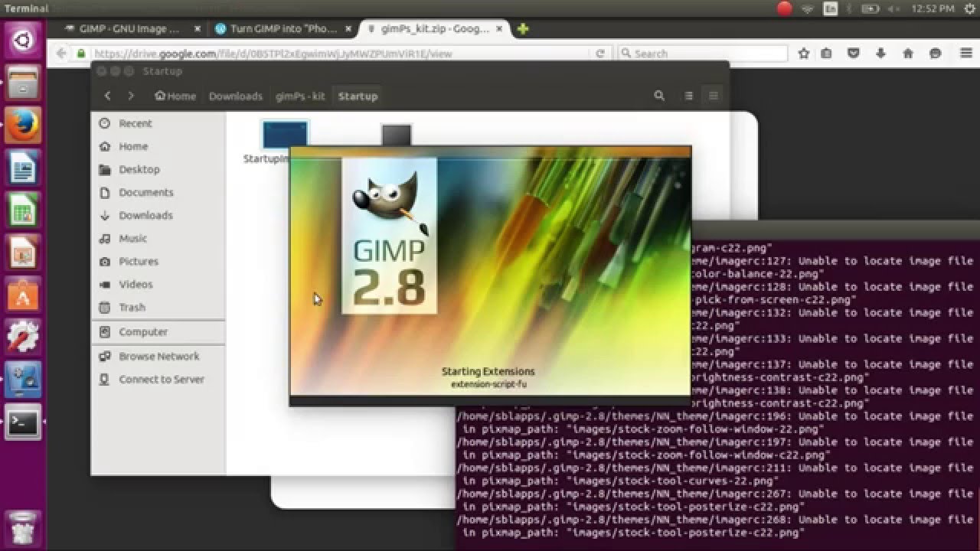980x551 pixels.
Task: Open Desktop in the Files sidebar
Action: [158, 169]
